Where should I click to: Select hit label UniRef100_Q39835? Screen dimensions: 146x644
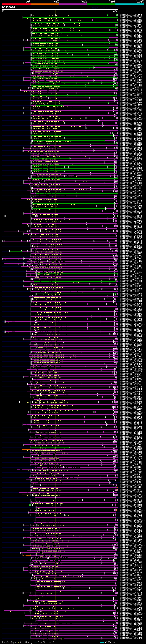131,45
